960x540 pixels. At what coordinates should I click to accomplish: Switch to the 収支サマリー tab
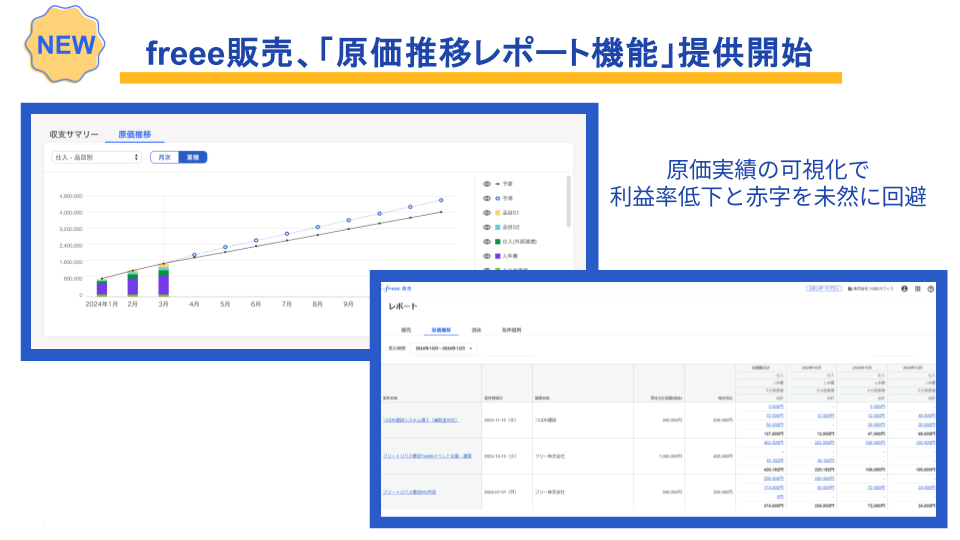pyautogui.click(x=75, y=134)
